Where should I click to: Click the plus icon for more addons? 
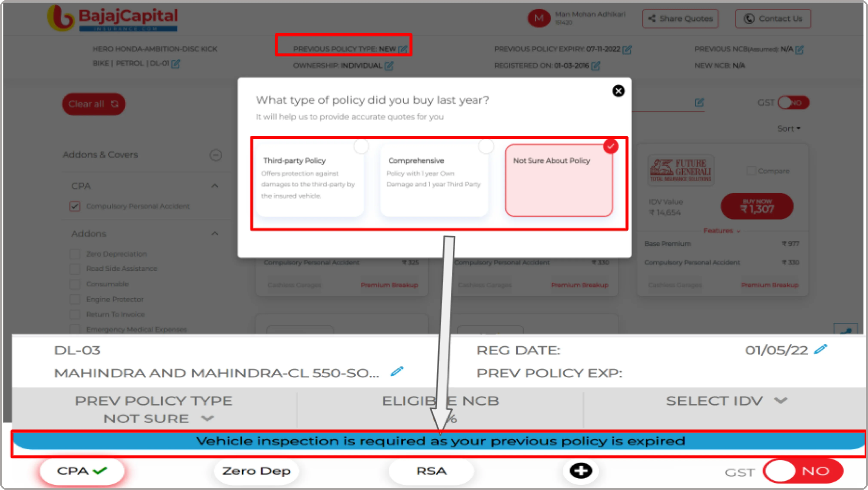[x=581, y=470]
